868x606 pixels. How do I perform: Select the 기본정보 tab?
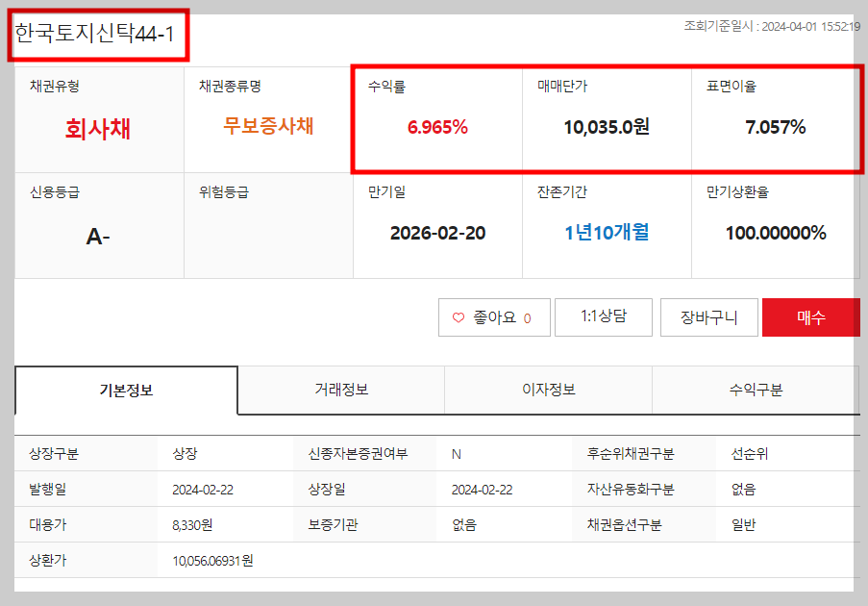tap(126, 390)
